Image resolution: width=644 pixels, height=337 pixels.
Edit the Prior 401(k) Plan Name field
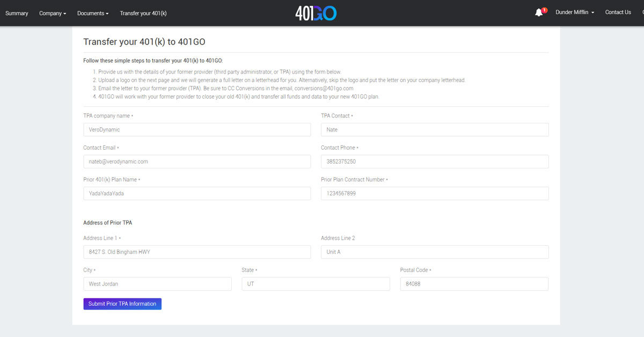[x=197, y=193]
